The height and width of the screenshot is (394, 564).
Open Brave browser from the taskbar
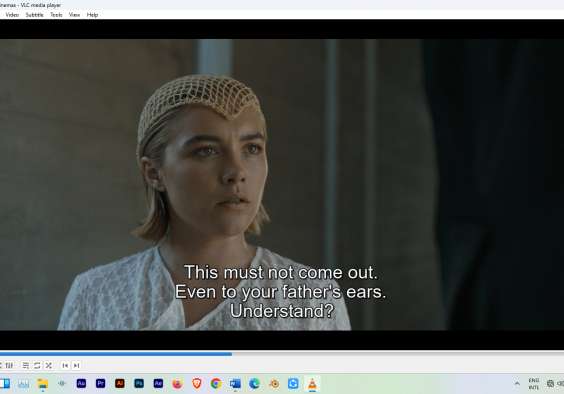pyautogui.click(x=197, y=384)
